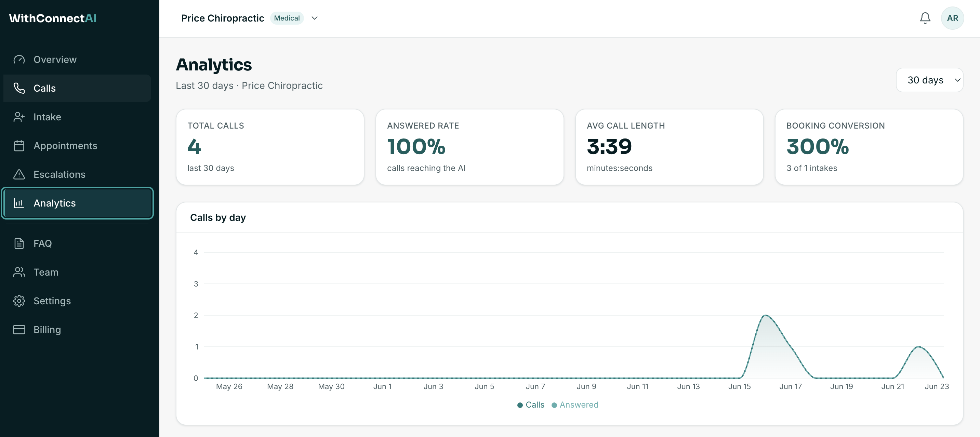Toggle the Calls legend series
This screenshot has width=980, height=437.
tap(530, 405)
